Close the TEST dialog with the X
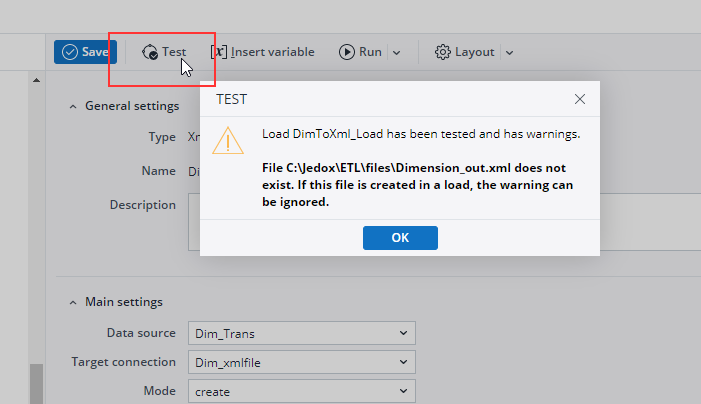This screenshot has height=404, width=701. [580, 99]
